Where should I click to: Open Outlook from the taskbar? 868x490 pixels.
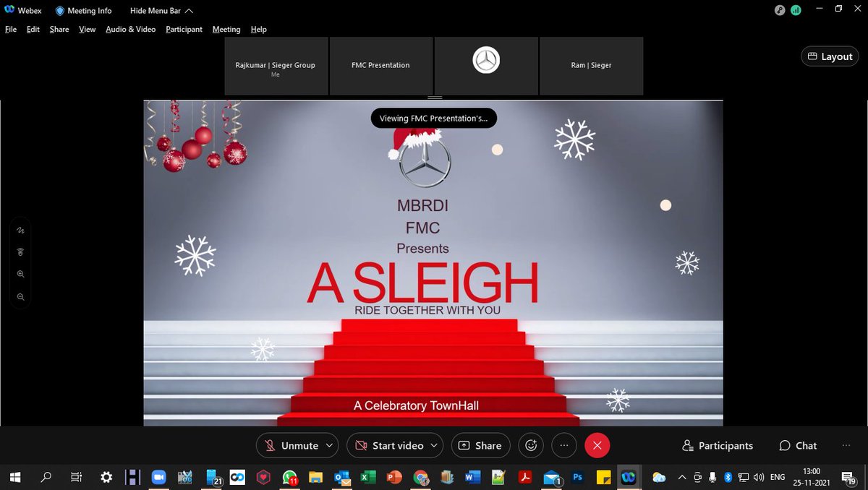(341, 477)
